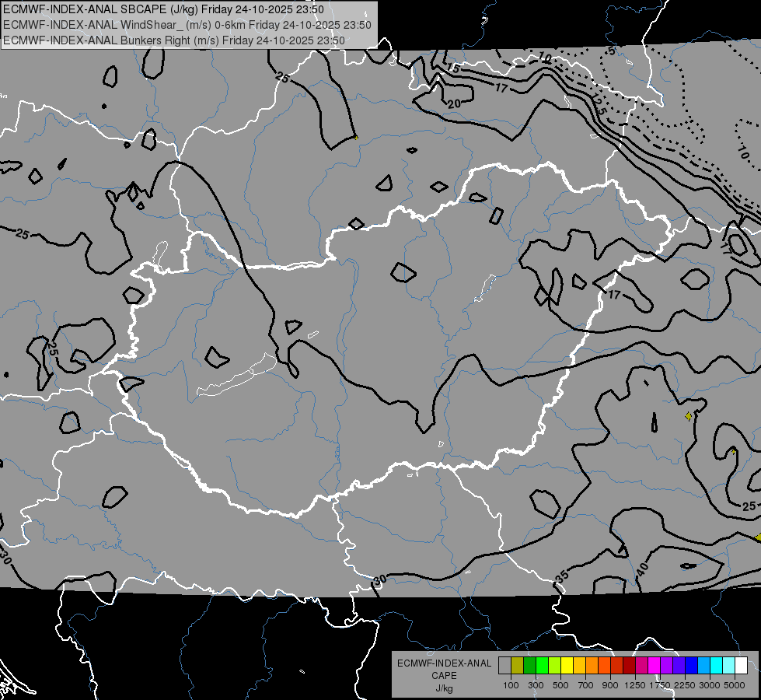Screen dimensions: 761x700
Task: Click the 700 legend tick label
Action: 586,685
